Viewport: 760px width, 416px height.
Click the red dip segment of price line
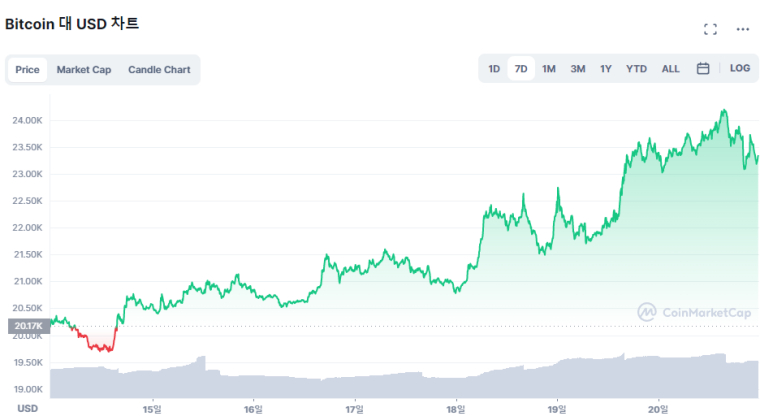tap(98, 346)
